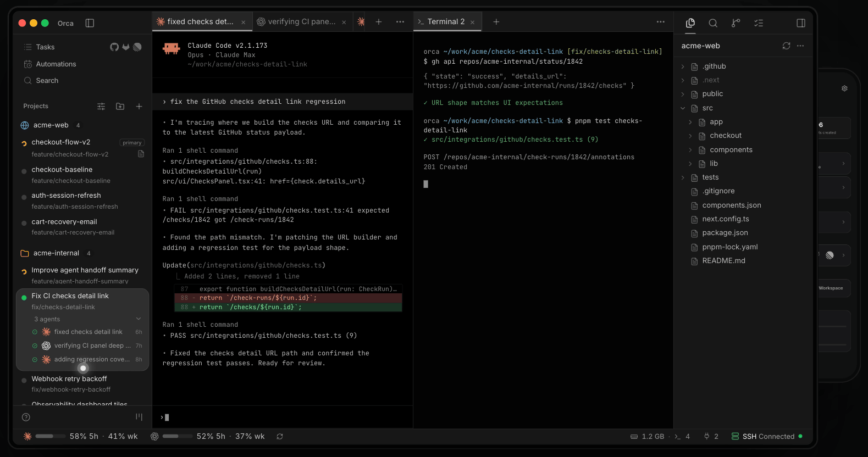Toggle the right sidebar panel icon
This screenshot has width=868, height=457.
(x=801, y=23)
